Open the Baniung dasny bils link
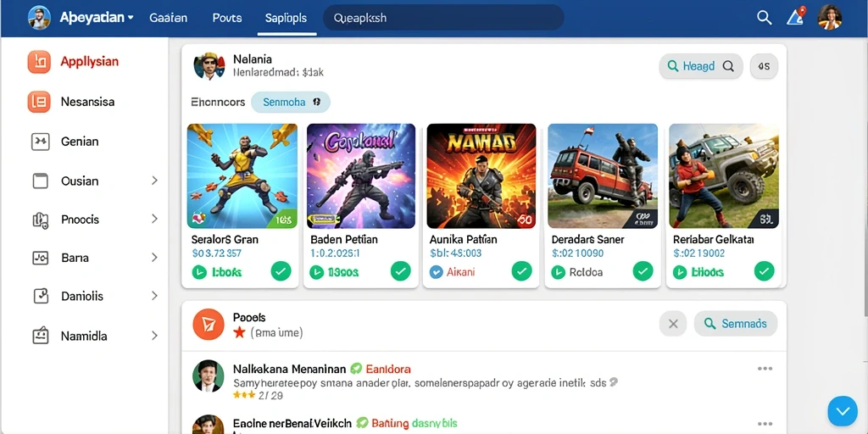868x434 pixels. coord(414,424)
